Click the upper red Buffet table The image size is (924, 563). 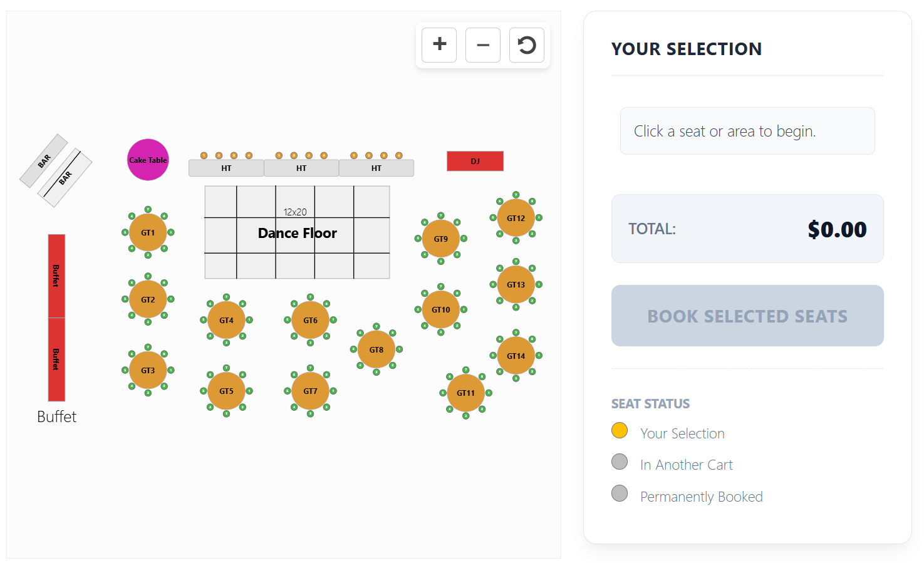point(56,276)
